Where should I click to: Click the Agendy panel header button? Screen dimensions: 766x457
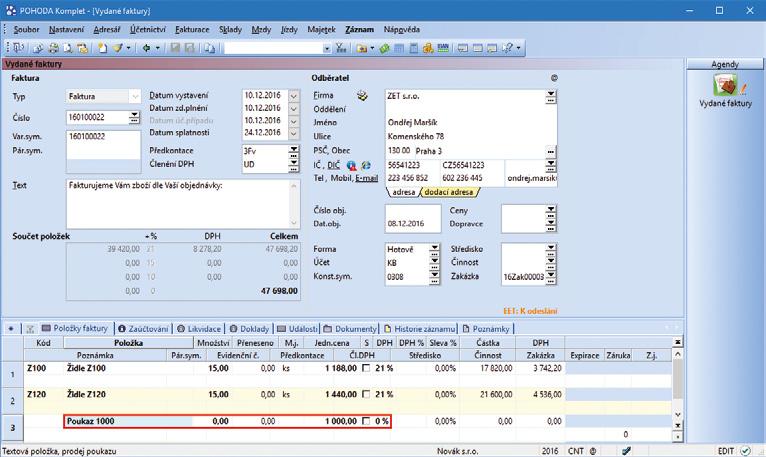pyautogui.click(x=725, y=64)
